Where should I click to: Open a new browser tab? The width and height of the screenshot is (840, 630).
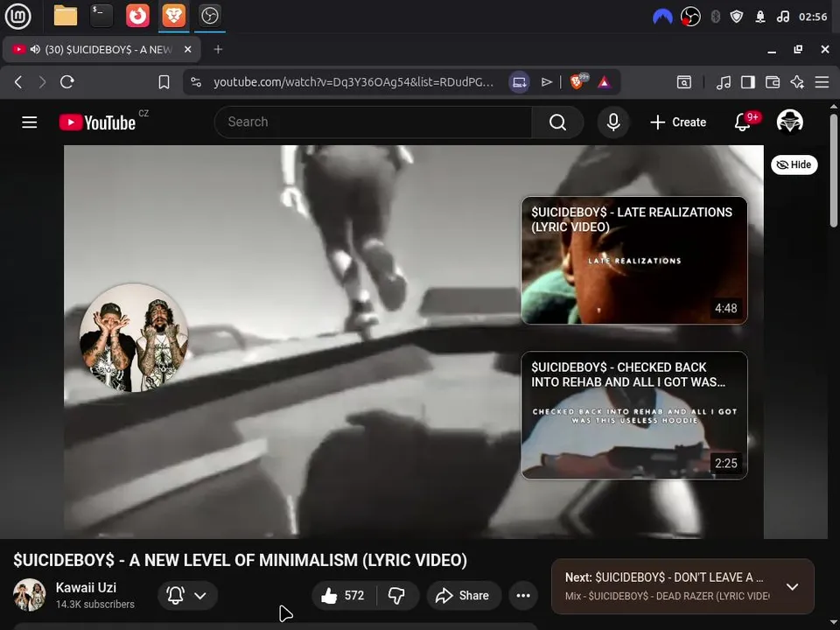point(218,49)
